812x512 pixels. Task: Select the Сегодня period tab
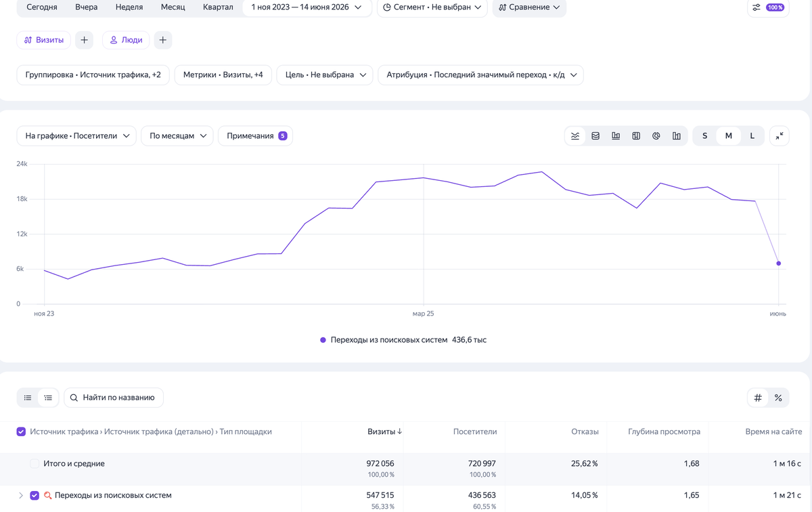[42, 7]
